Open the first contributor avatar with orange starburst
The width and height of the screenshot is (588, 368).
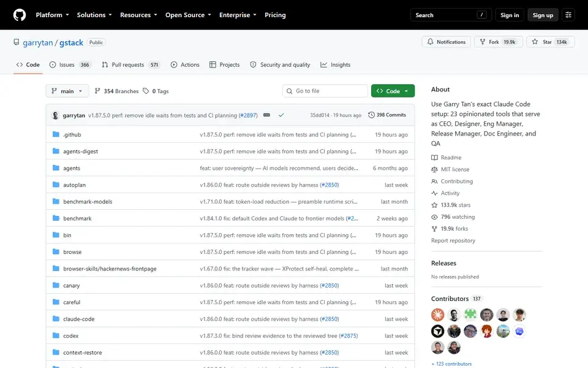click(437, 315)
